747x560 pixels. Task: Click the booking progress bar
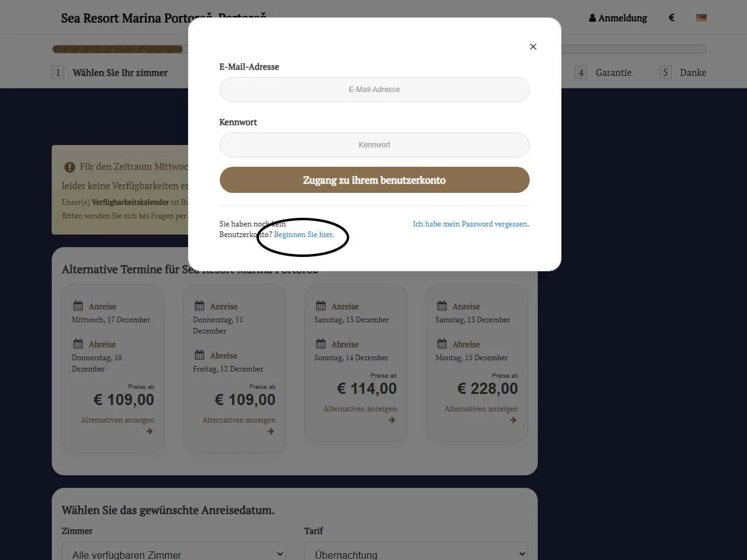pyautogui.click(x=379, y=49)
